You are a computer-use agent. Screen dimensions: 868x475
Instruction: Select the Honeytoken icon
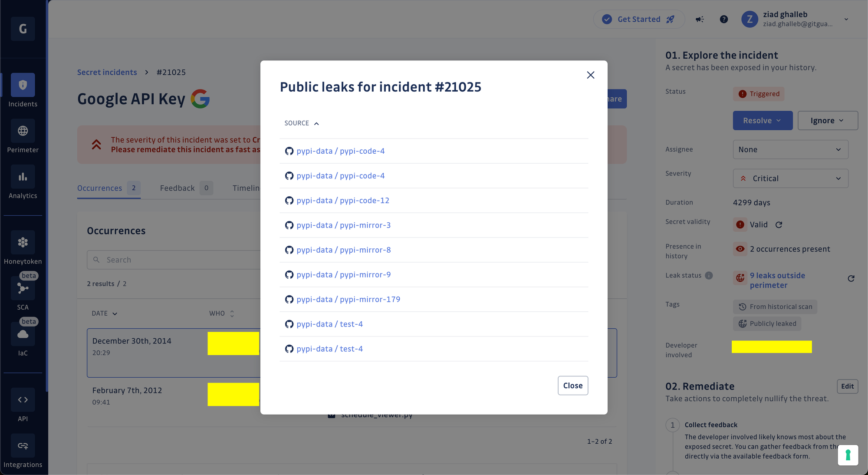pos(23,242)
